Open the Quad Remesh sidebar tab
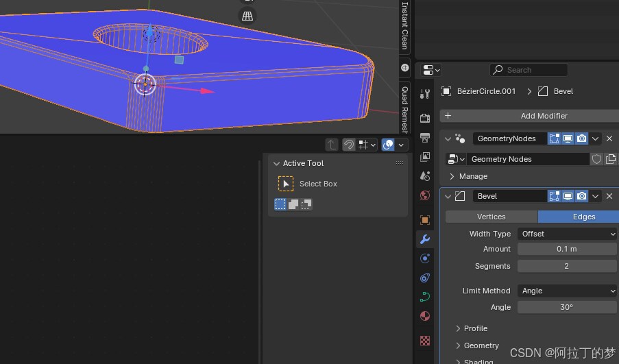This screenshot has width=619, height=364. [x=404, y=110]
